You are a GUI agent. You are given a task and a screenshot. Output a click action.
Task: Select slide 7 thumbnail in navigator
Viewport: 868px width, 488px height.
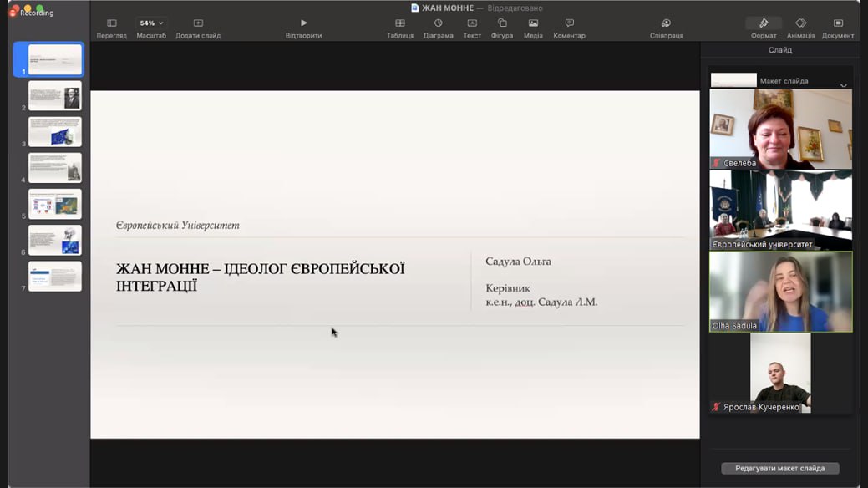(x=55, y=277)
